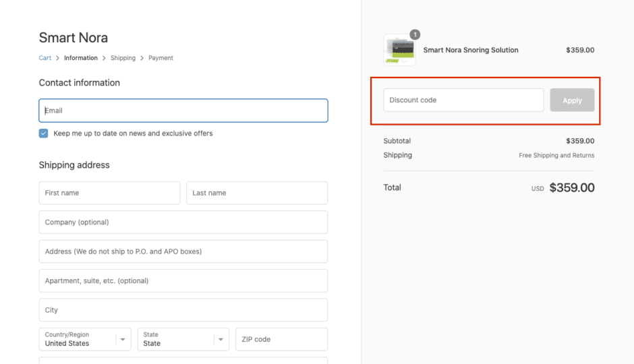Go to the Shipping breadcrumb step
Image resolution: width=634 pixels, height=364 pixels.
click(123, 58)
